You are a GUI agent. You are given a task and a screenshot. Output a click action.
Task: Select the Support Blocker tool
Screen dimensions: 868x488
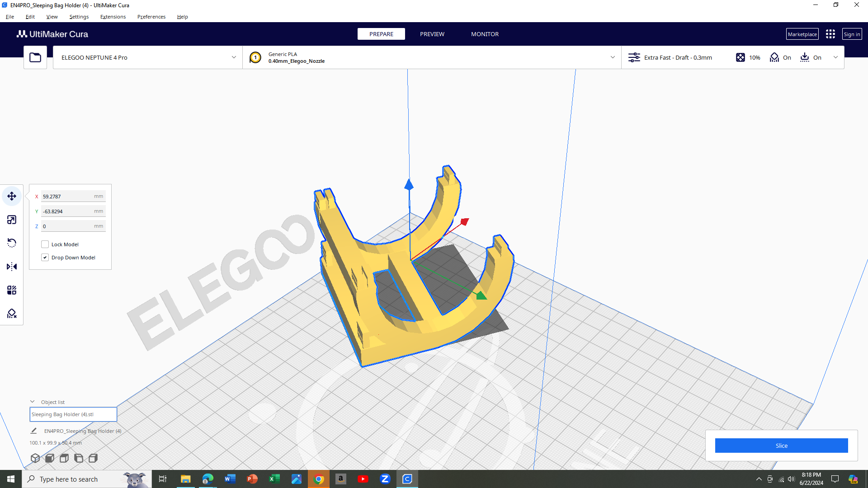click(x=12, y=314)
